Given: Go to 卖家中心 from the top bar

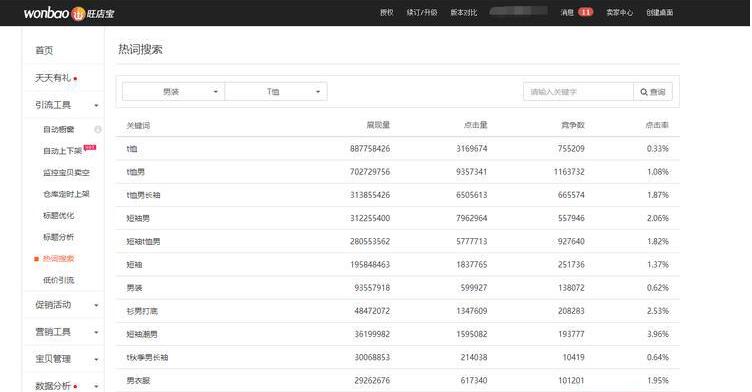Looking at the screenshot, I should [620, 12].
